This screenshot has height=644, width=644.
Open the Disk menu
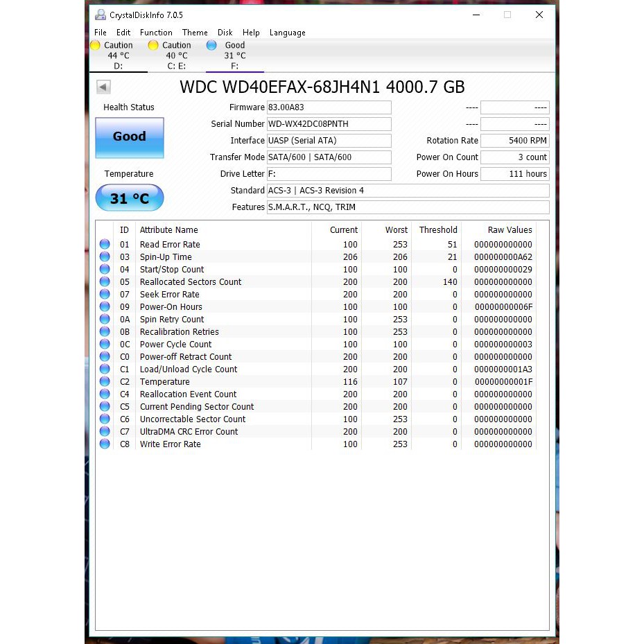pyautogui.click(x=225, y=32)
